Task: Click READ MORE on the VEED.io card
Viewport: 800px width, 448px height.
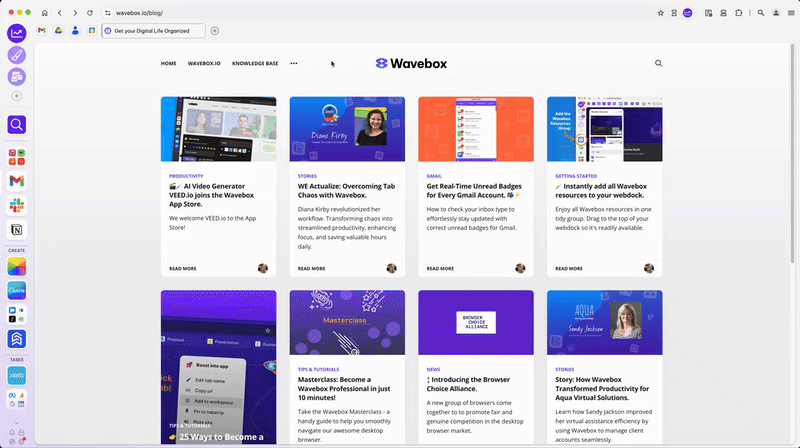Action: click(x=183, y=268)
